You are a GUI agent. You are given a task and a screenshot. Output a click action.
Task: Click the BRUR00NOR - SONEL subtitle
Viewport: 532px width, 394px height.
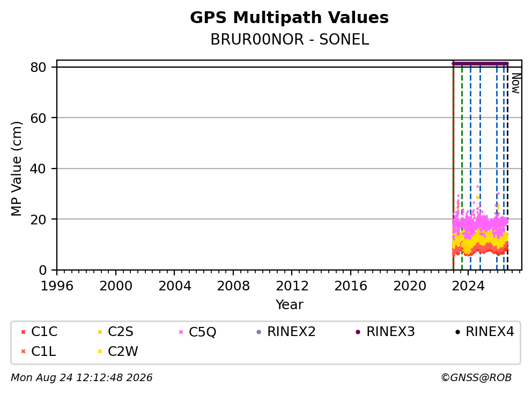coord(290,40)
